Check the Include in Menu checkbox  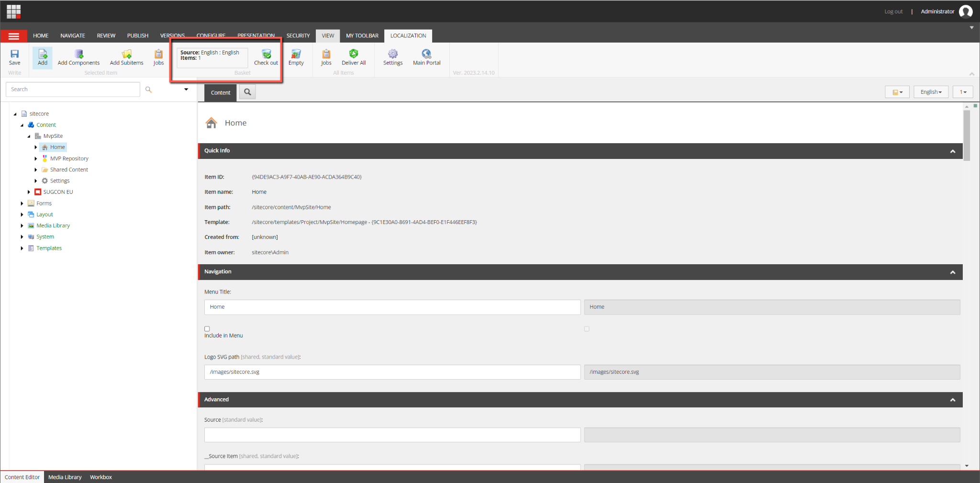click(207, 329)
